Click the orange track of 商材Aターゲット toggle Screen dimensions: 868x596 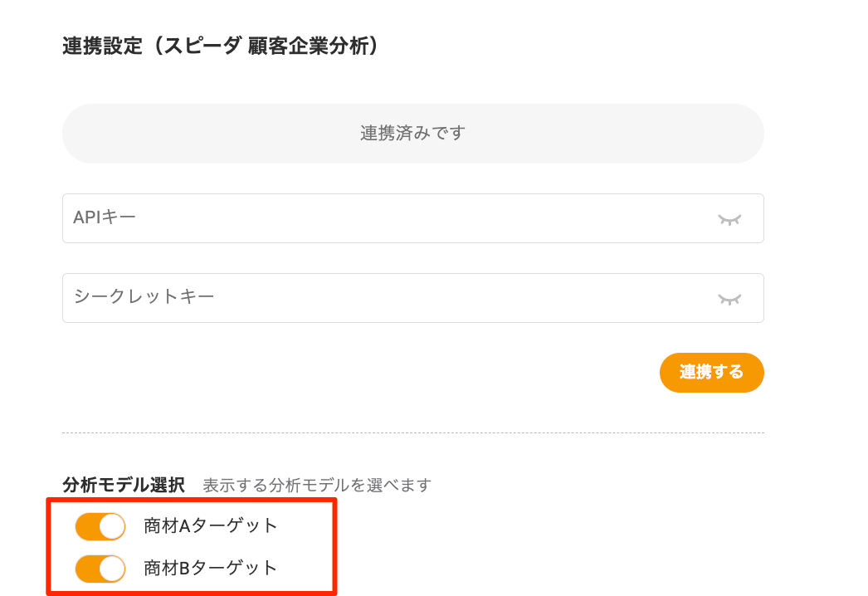point(87,526)
